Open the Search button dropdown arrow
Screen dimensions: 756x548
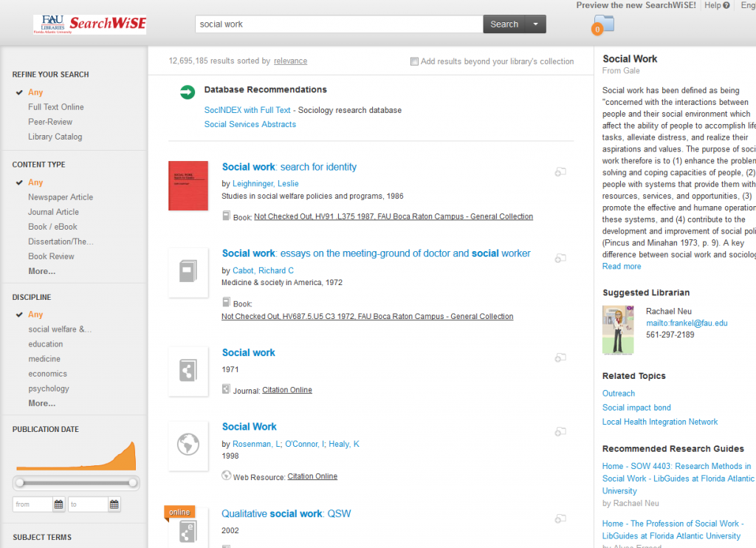point(535,24)
